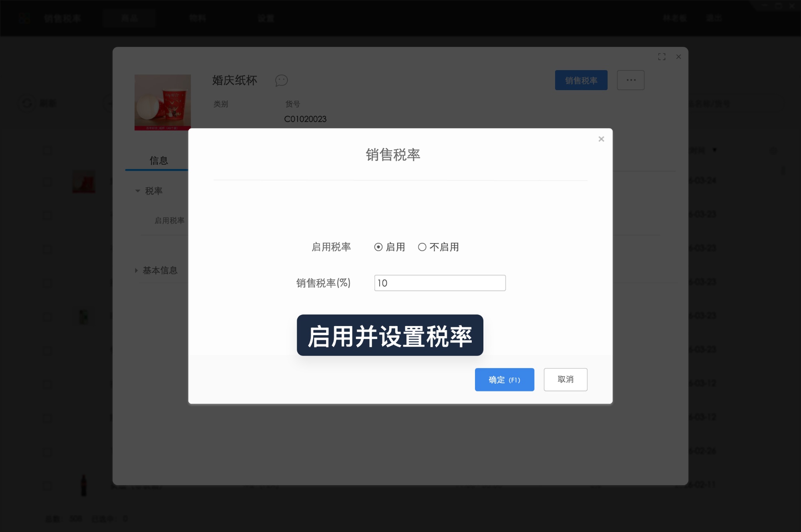Image resolution: width=801 pixels, height=532 pixels.
Task: Close the product detail dialog with its X icon
Action: 678,56
